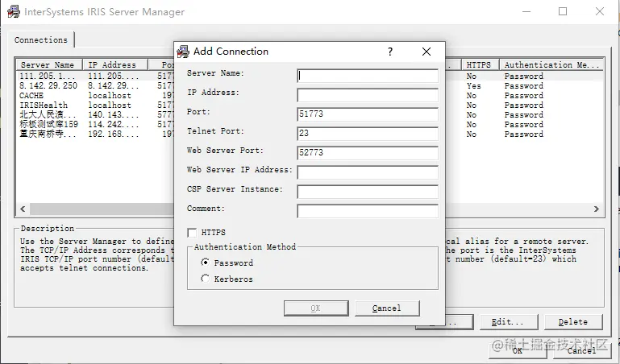
Task: Click the Server Name column header
Action: (x=49, y=64)
